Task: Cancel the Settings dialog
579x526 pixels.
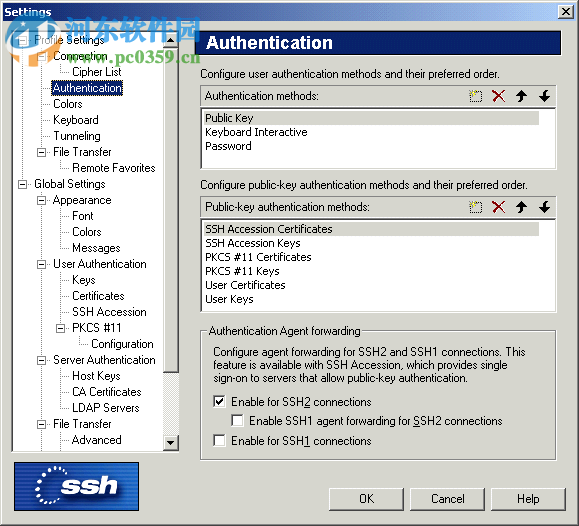Action: tap(448, 499)
